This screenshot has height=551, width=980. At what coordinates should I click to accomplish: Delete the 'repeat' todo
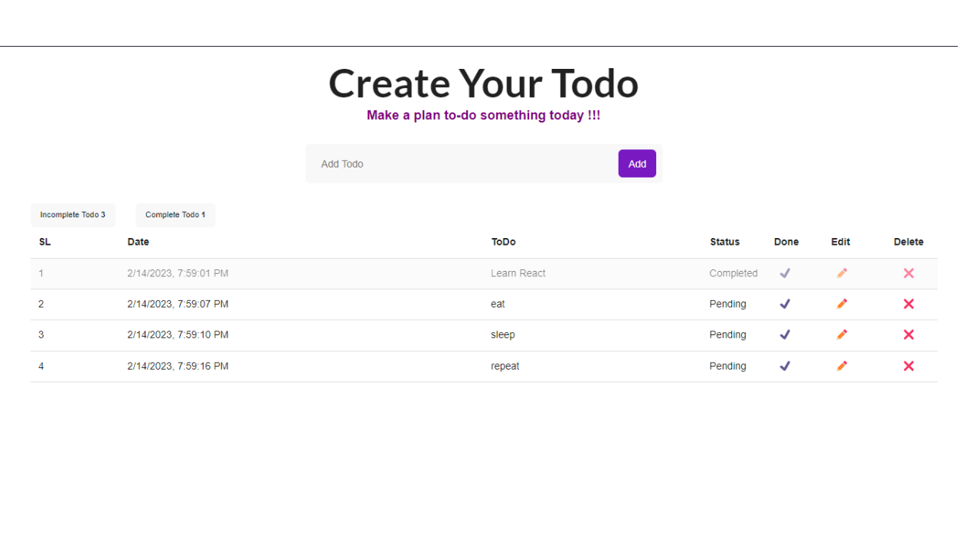point(909,366)
